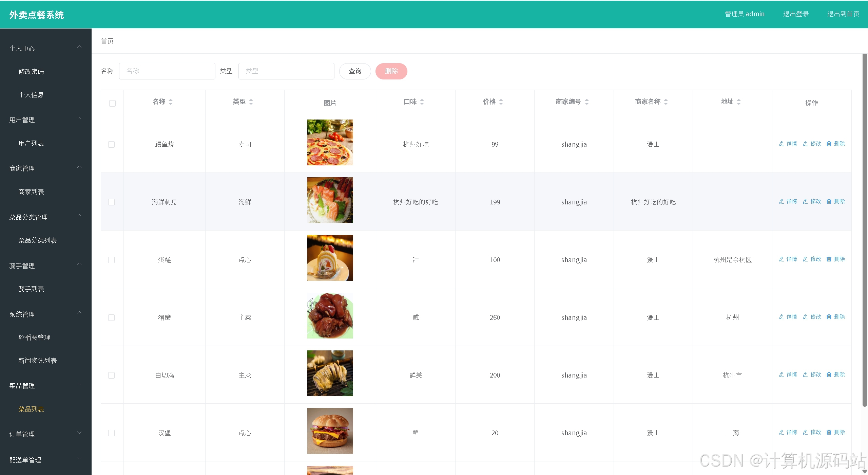Screen dimensions: 868x475
Task: Click the page vertical scrollbar
Action: click(865, 230)
